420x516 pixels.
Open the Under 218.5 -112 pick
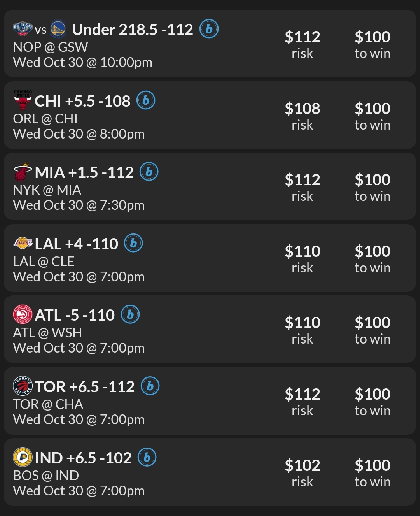click(x=132, y=30)
